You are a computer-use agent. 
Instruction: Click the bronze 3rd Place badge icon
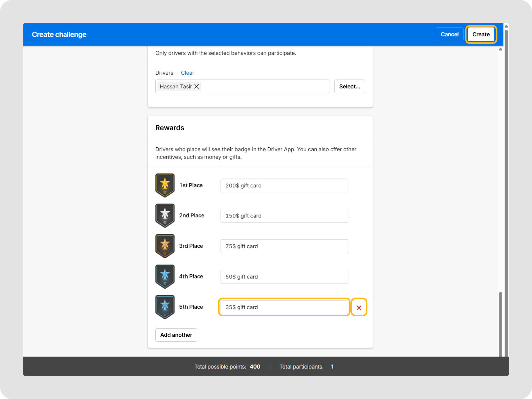(x=165, y=246)
